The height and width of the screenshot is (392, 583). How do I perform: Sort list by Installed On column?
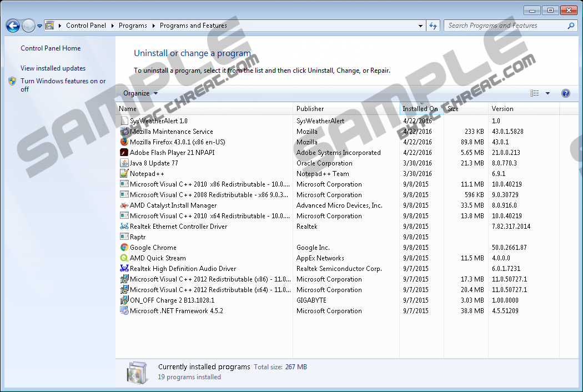click(420, 109)
